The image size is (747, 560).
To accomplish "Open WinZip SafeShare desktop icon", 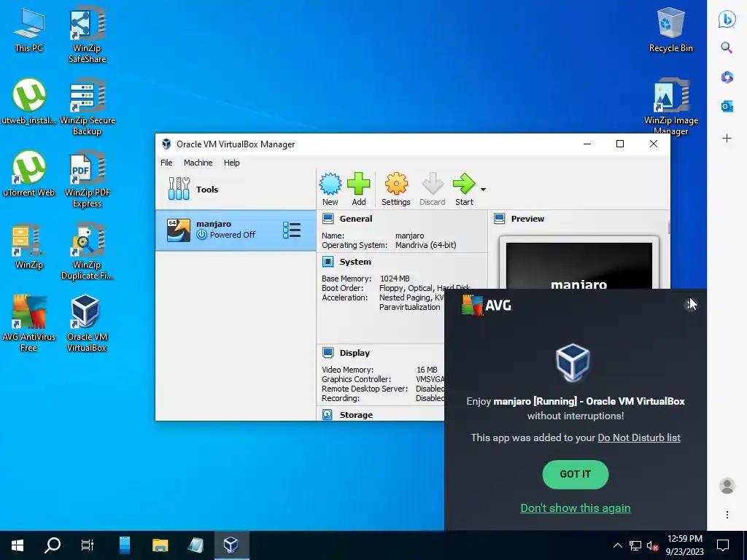I will [x=87, y=34].
